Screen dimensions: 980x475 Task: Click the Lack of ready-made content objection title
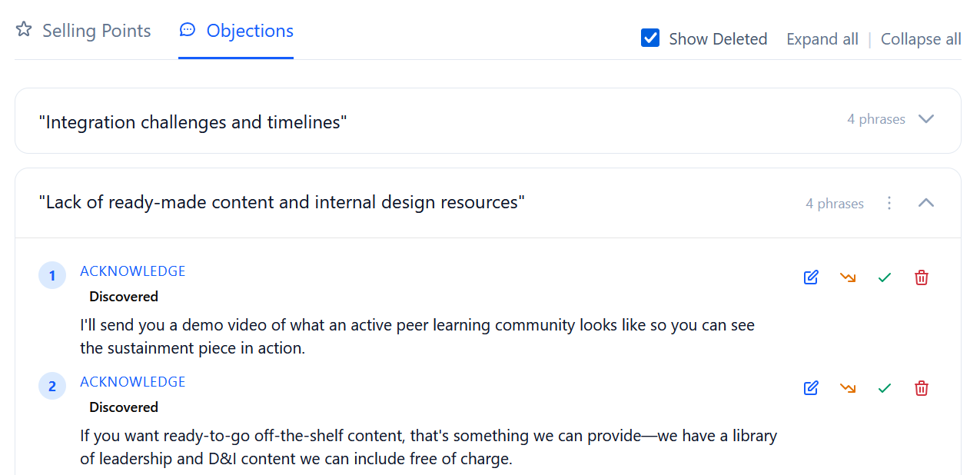pos(281,202)
